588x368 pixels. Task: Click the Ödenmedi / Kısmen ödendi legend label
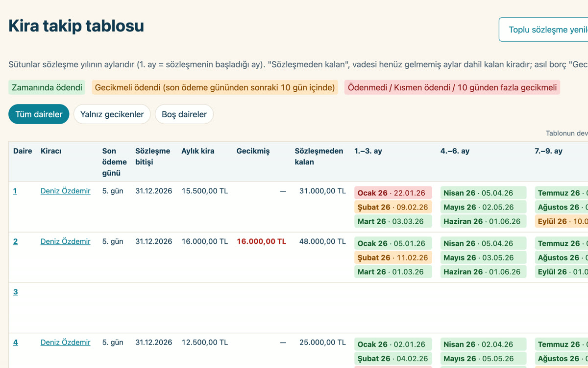pos(452,87)
